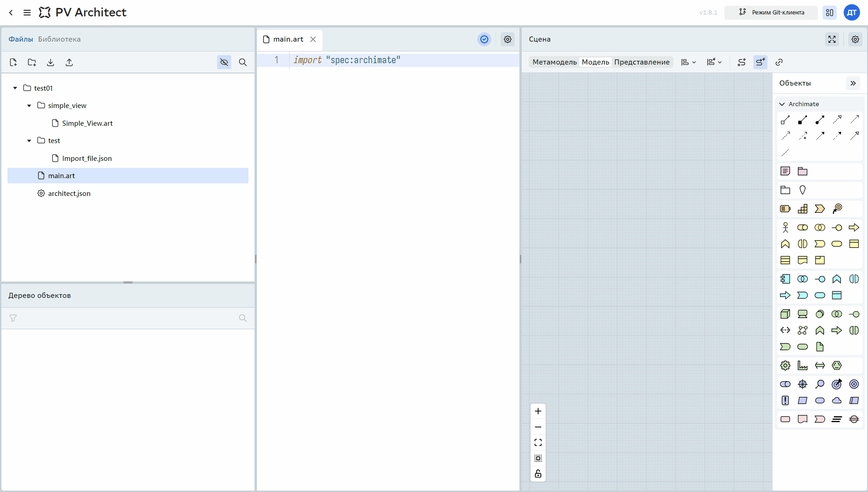Collapse the test01 folder
Viewport: 868px width, 492px height.
point(15,88)
